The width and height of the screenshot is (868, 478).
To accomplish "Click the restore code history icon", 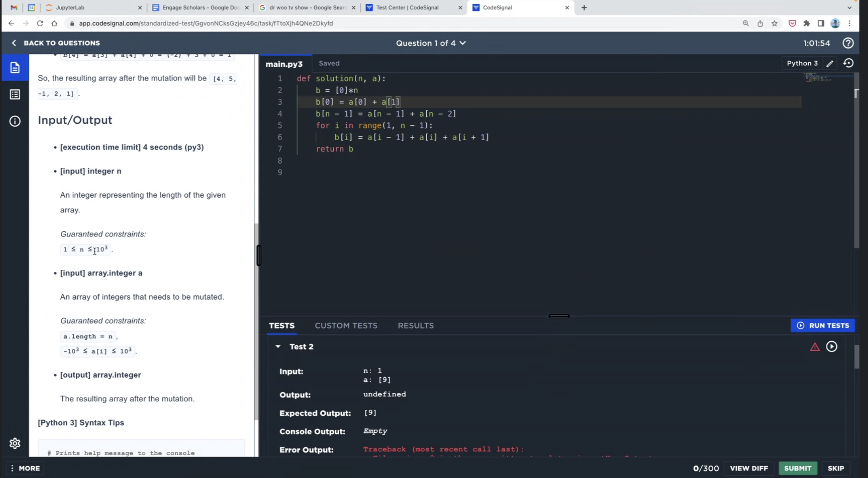I will (x=848, y=63).
